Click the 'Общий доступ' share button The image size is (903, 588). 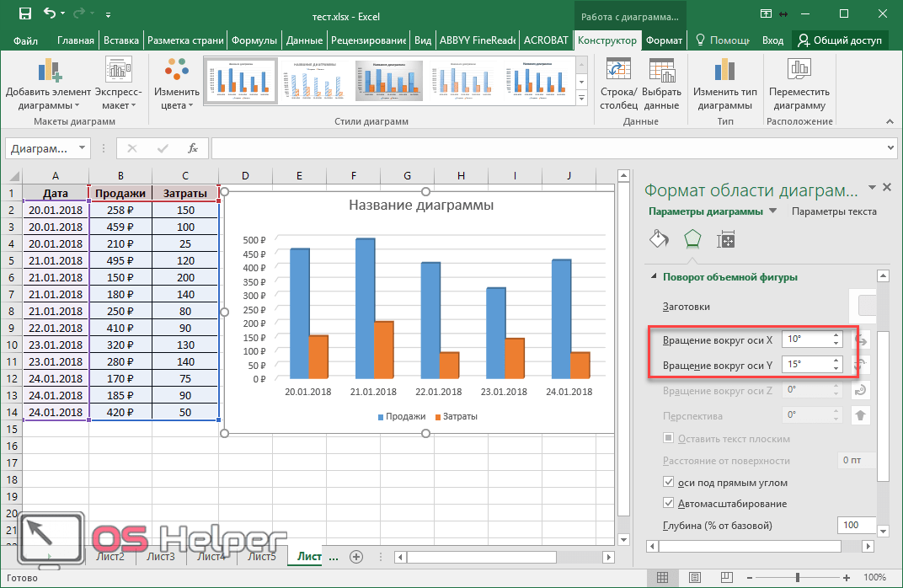839,40
